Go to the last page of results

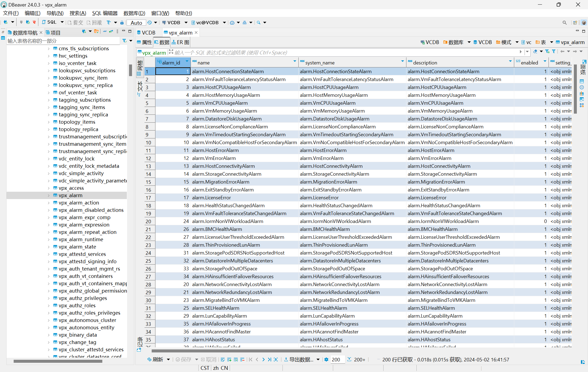(269, 359)
